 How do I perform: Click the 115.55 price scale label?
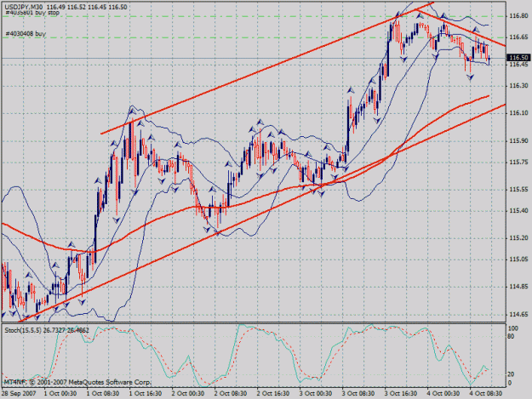click(518, 190)
